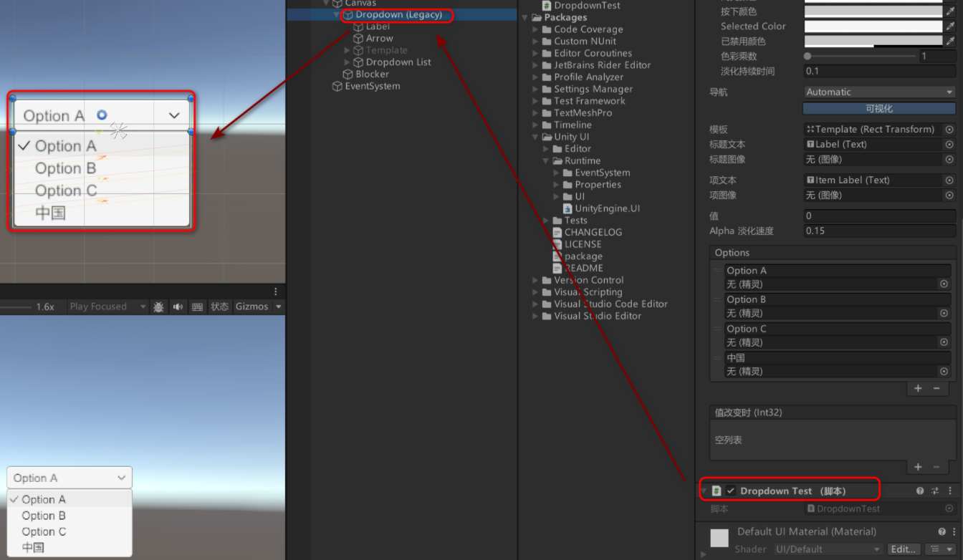The width and height of the screenshot is (963, 560).
Task: Open object picker for 脚本 DropdownTest field
Action: pyautogui.click(x=949, y=509)
